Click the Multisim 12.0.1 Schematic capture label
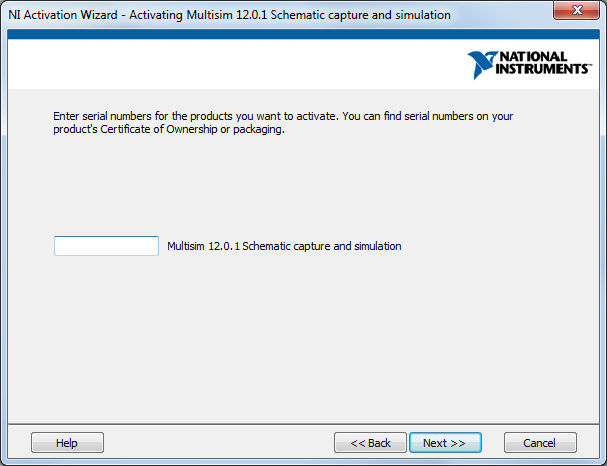607x466 pixels. (284, 246)
